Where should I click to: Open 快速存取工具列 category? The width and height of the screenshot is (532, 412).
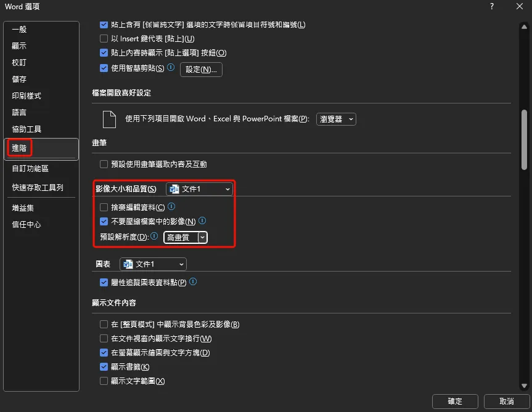[41, 188]
